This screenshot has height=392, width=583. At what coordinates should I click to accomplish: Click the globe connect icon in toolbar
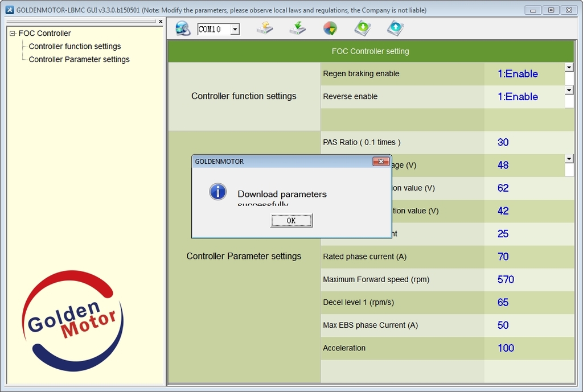[183, 28]
